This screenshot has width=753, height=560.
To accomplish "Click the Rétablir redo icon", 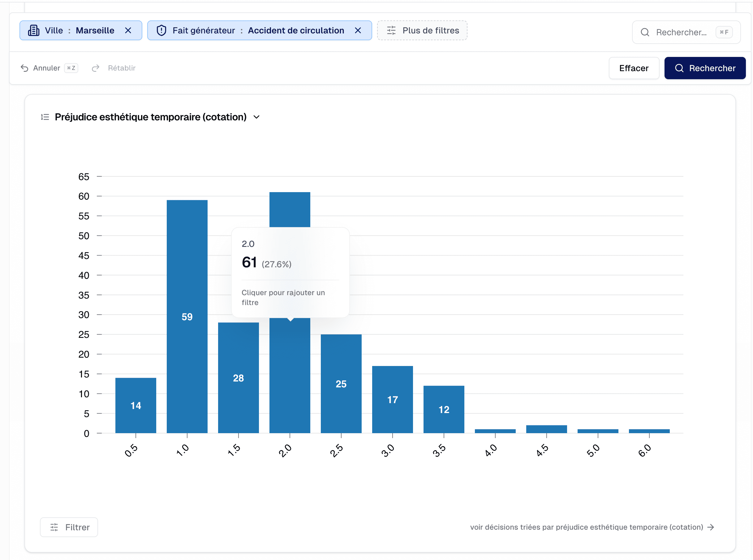I will 96,68.
